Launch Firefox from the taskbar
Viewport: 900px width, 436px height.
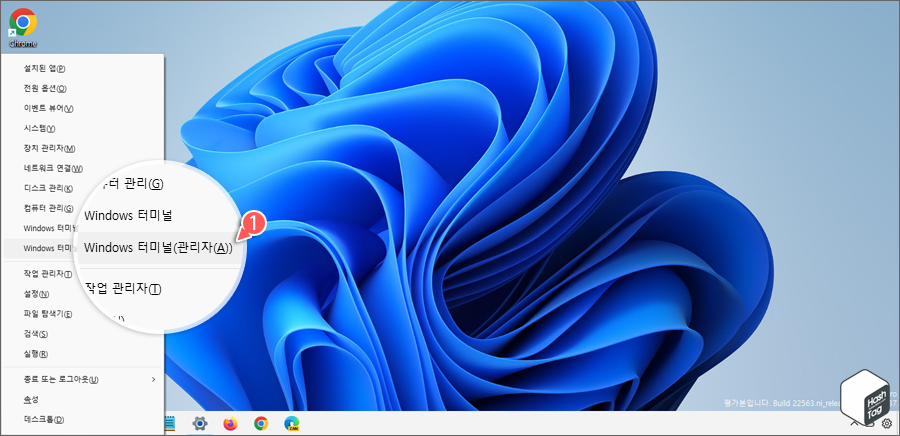tap(231, 424)
